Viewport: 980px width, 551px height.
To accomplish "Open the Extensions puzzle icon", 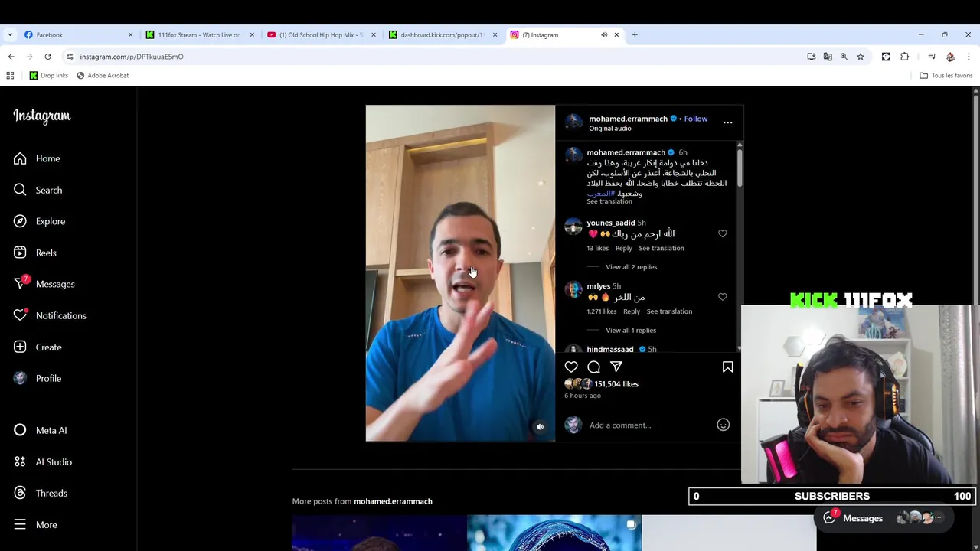I will (x=905, y=57).
